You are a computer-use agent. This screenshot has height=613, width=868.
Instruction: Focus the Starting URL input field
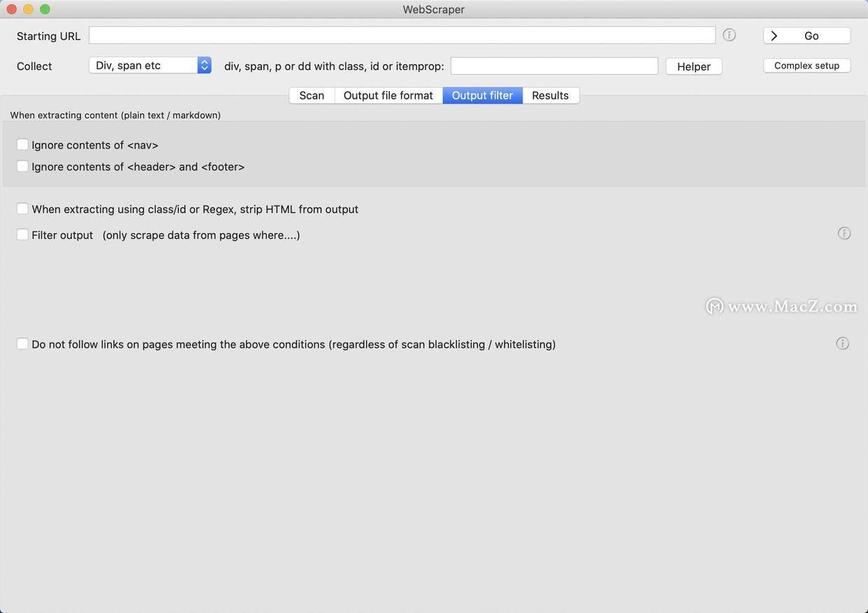(402, 35)
